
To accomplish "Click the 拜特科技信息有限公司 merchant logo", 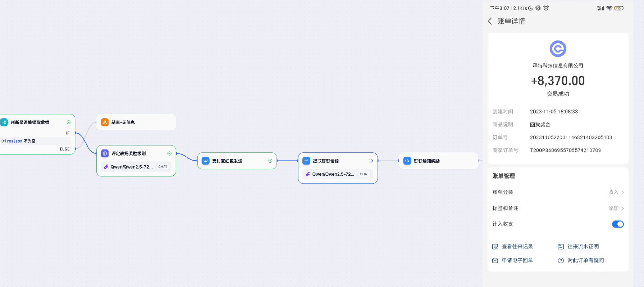I will tap(558, 49).
